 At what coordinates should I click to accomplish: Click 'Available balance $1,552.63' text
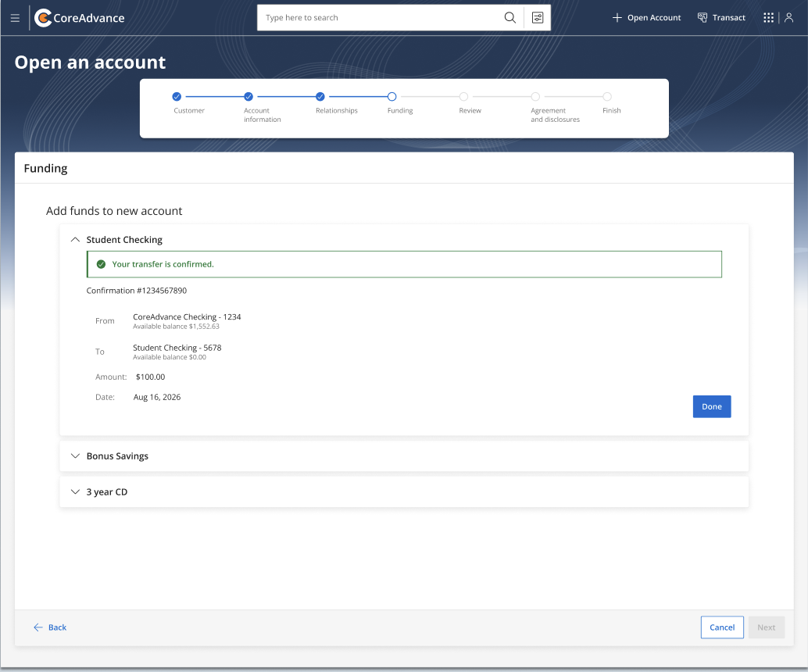(177, 327)
